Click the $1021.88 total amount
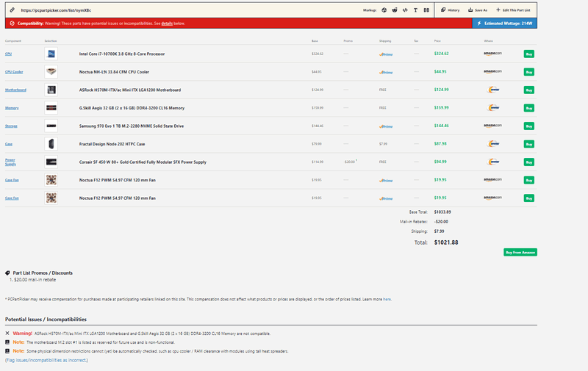The height and width of the screenshot is (371, 588). click(x=446, y=242)
